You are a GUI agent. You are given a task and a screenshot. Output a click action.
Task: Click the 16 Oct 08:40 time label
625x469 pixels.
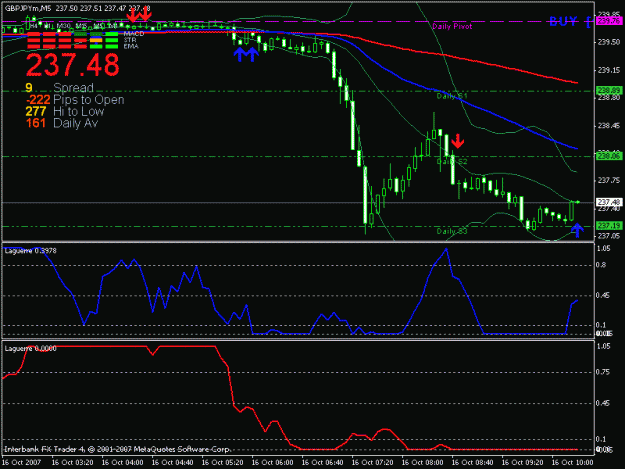point(472,463)
